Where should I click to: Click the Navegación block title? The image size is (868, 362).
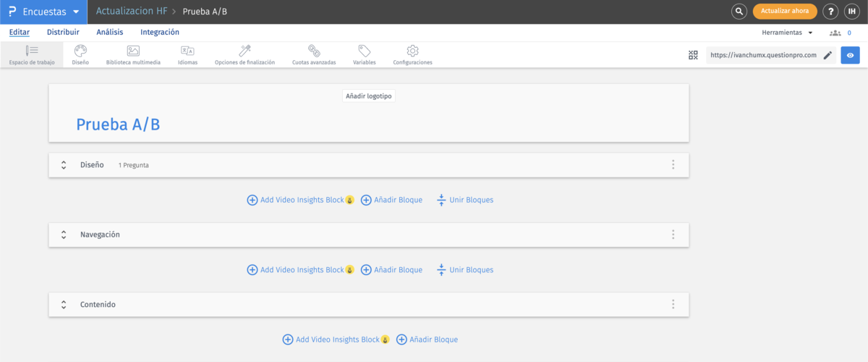(100, 235)
